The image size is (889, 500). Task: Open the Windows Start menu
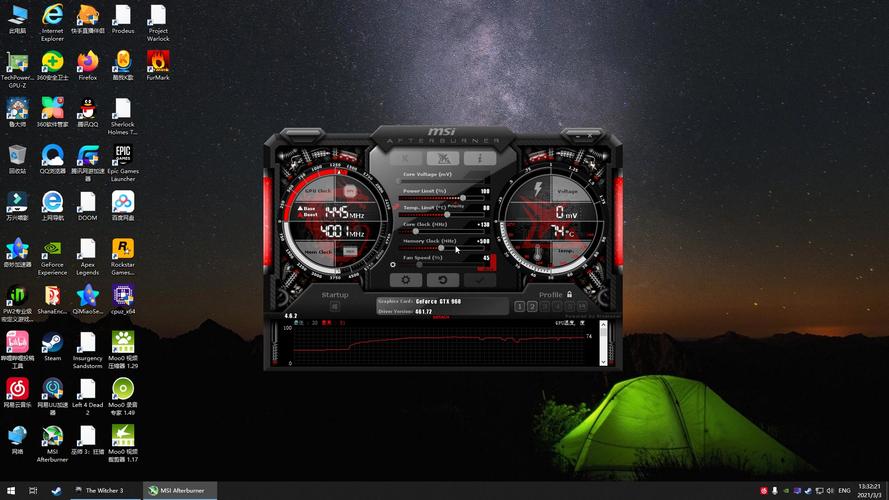point(11,490)
